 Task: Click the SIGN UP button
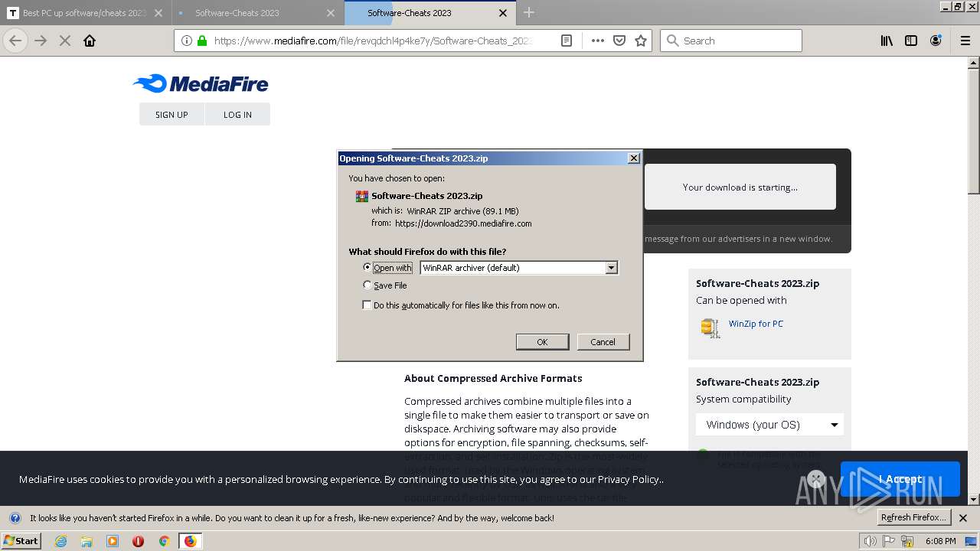tap(171, 114)
